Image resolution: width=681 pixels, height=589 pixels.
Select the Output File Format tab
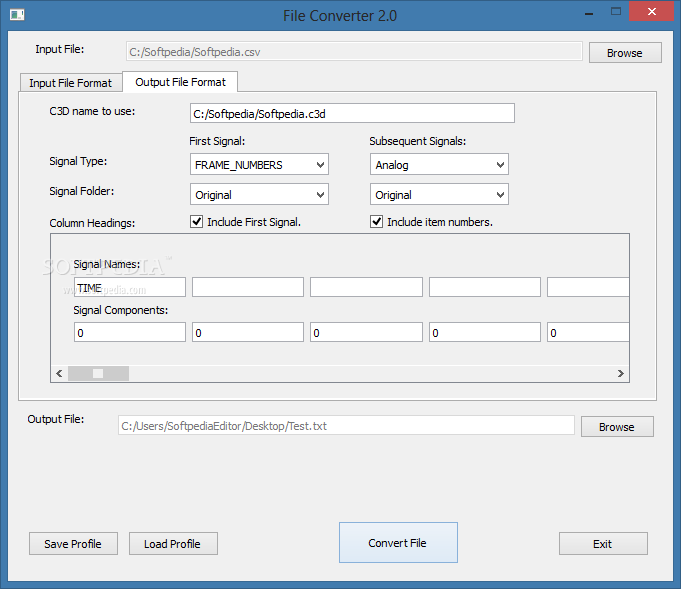[181, 82]
